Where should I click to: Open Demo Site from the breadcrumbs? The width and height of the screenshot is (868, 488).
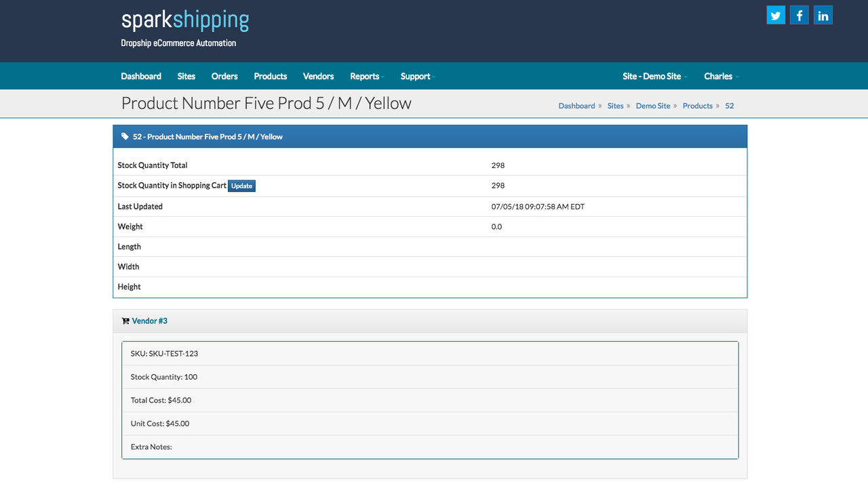click(x=653, y=106)
